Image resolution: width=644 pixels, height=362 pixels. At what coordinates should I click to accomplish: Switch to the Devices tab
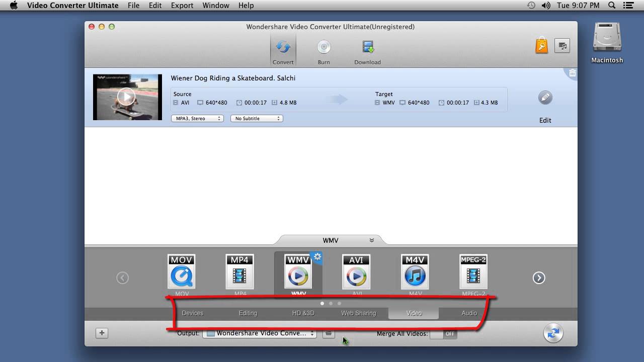click(193, 313)
